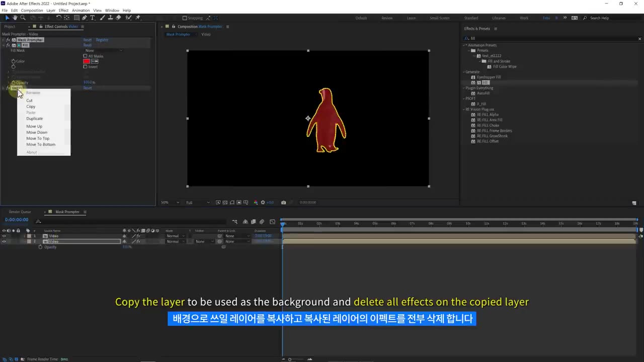Viewport: 644px width, 362px height.
Task: Open layer 1 parent None dropdown
Action: coord(237,236)
